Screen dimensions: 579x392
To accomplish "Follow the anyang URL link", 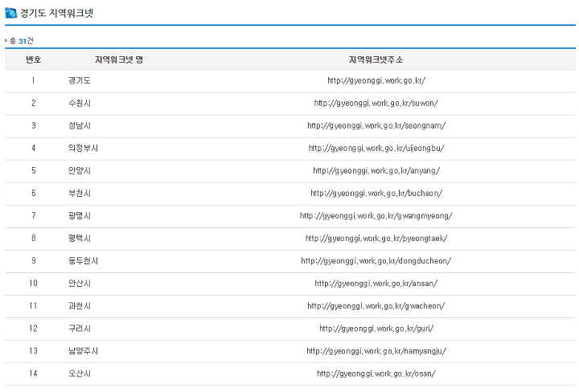I will (376, 170).
